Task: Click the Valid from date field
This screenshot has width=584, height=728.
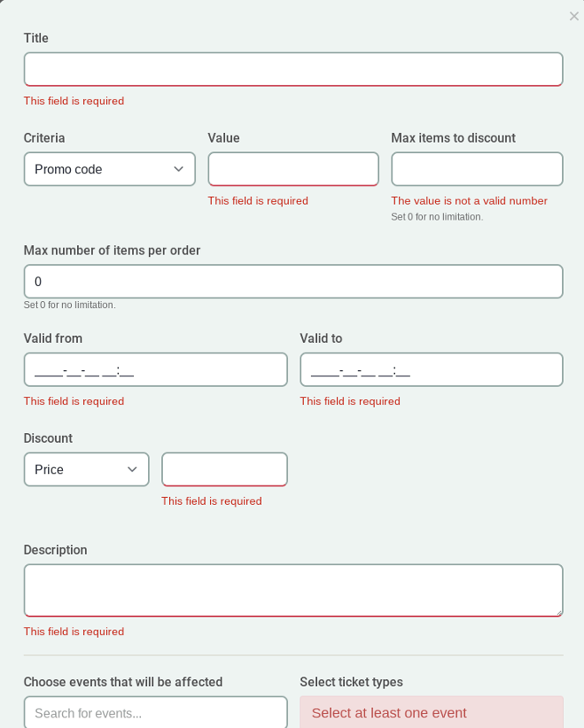Action: click(155, 369)
